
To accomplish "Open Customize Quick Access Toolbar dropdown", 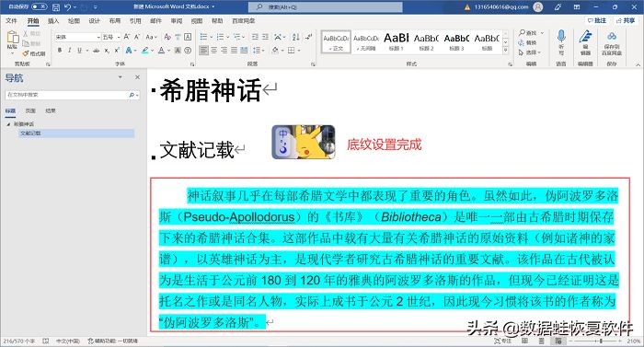I will [96, 7].
